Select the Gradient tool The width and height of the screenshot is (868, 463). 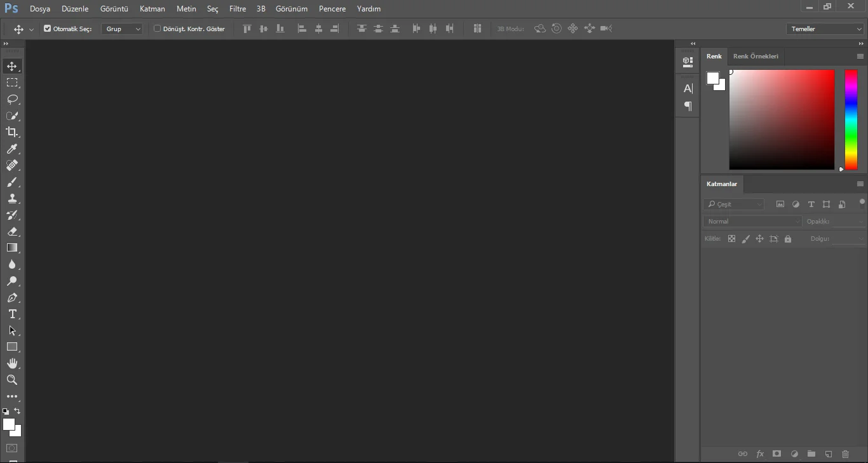pos(12,248)
